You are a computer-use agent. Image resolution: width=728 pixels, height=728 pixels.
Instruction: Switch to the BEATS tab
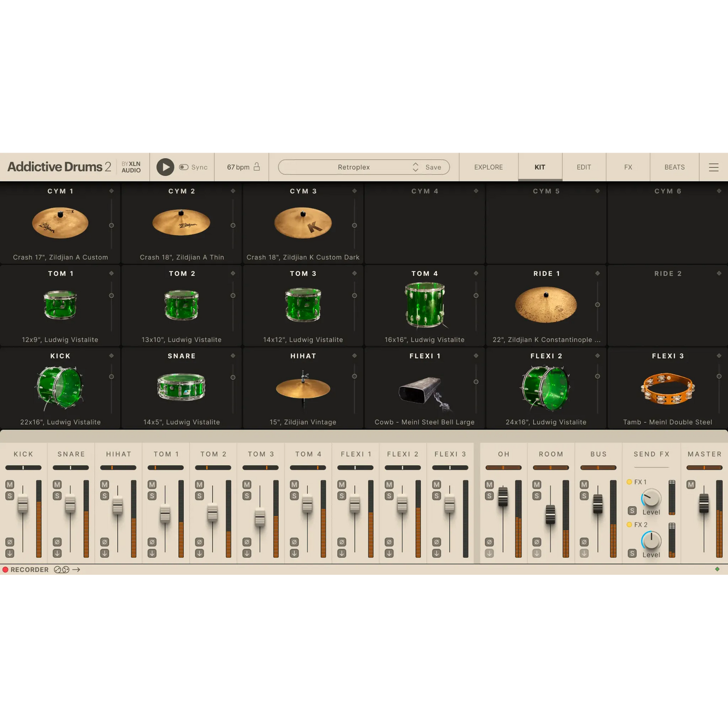(674, 167)
